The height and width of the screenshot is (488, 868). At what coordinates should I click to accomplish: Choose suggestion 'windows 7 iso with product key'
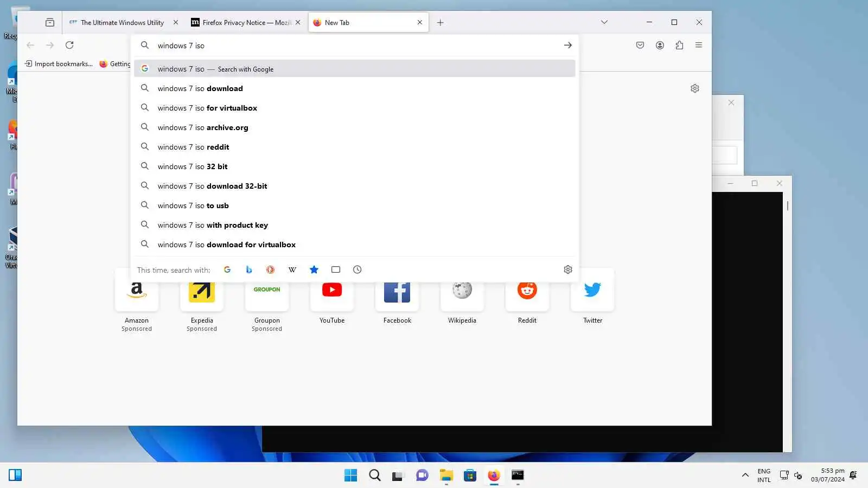click(355, 225)
